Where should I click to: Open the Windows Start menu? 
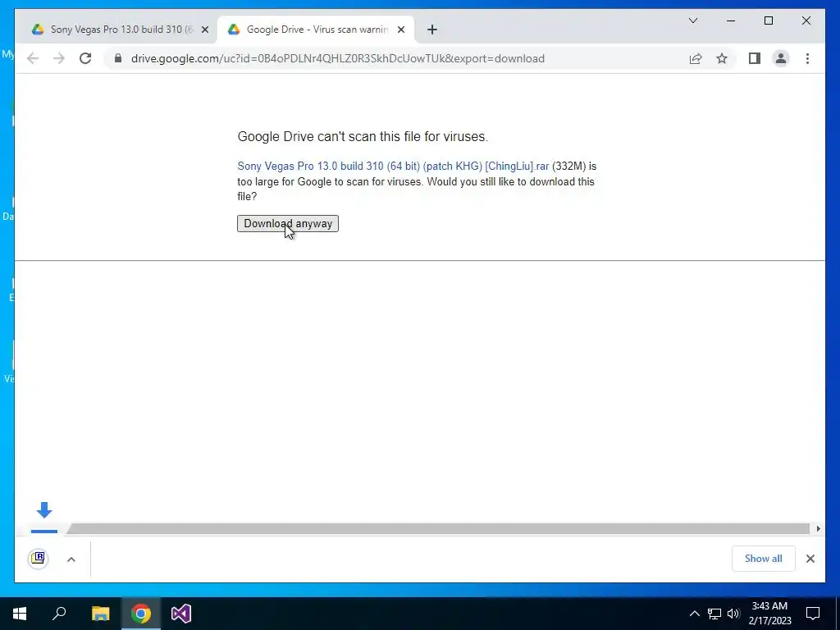click(x=20, y=614)
